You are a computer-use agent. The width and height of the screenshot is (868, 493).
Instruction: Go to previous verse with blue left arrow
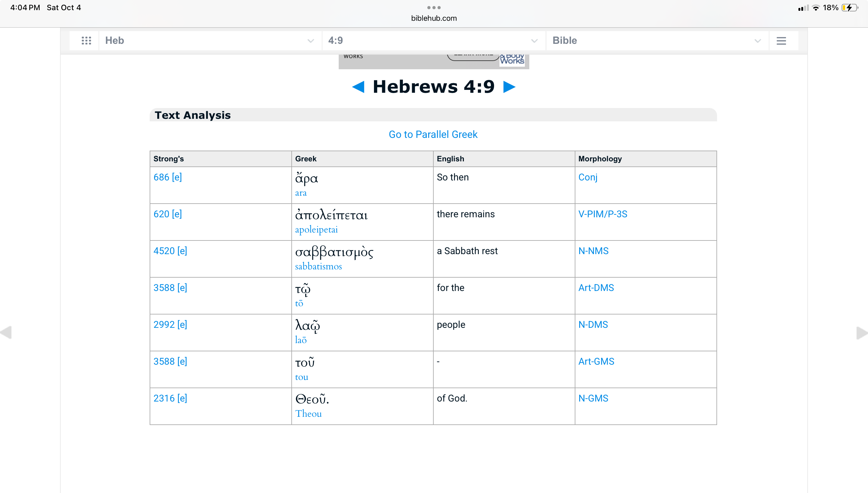point(358,87)
